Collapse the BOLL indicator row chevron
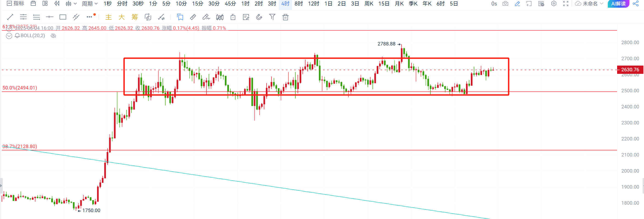Screen dimensions: 644x219 pos(9,36)
